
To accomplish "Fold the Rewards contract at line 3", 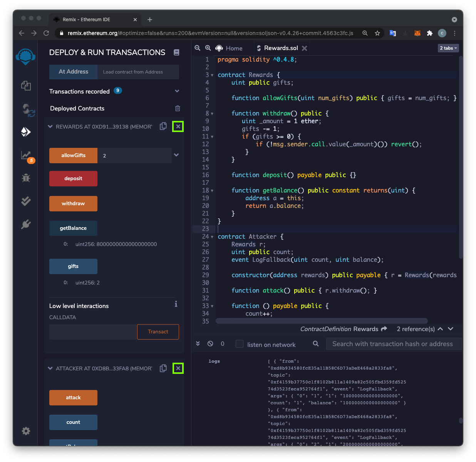I will (x=212, y=75).
